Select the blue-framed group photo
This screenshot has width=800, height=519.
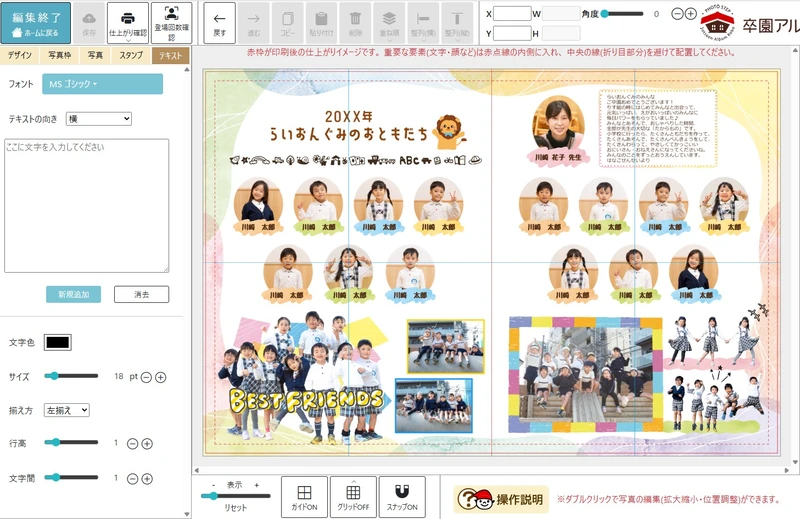[434, 405]
